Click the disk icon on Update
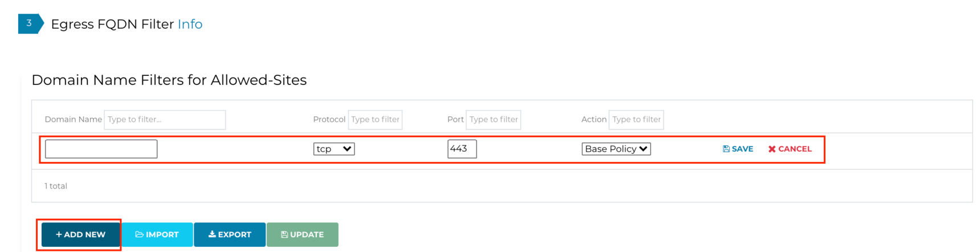The width and height of the screenshot is (980, 252). coord(284,234)
